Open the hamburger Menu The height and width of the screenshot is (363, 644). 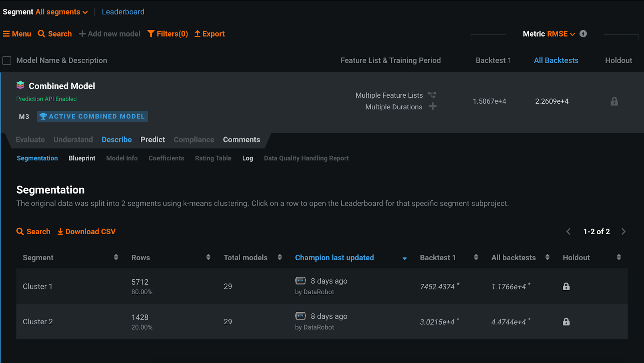pyautogui.click(x=17, y=34)
